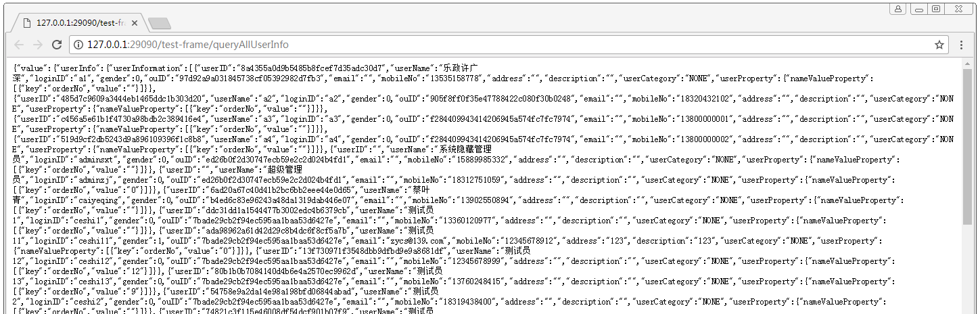This screenshot has width=980, height=314.
Task: Close the 127.0.0.1:29090 tab
Action: 134,23
